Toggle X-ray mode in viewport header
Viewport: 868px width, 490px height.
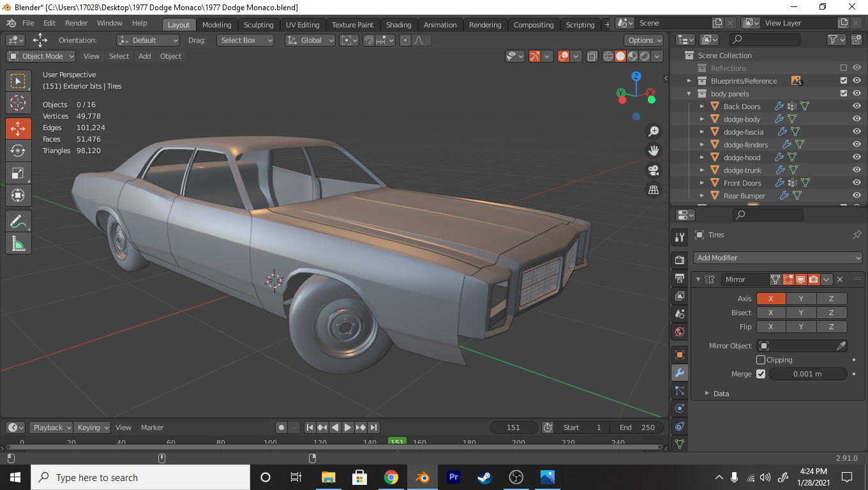(x=592, y=56)
